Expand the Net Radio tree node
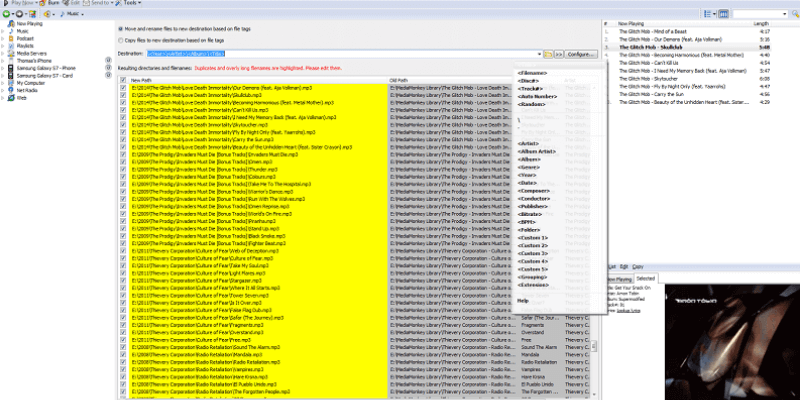Image resolution: width=800 pixels, height=400 pixels. tap(3, 90)
